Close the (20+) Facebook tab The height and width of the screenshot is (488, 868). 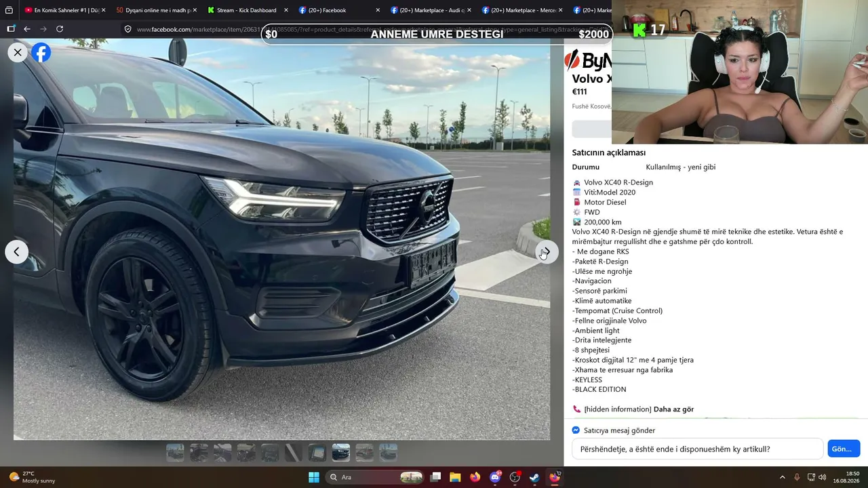tap(378, 10)
